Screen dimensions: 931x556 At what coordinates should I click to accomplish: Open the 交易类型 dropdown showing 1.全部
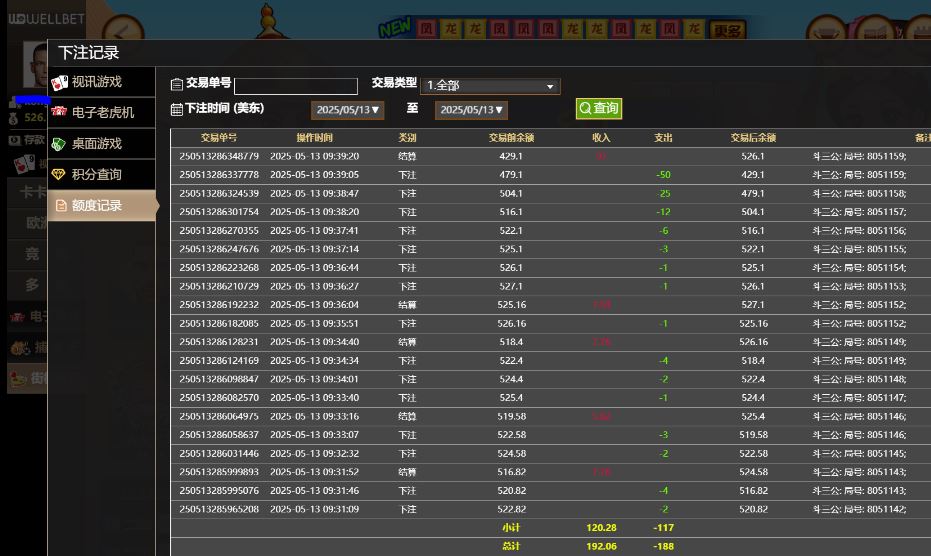click(490, 86)
